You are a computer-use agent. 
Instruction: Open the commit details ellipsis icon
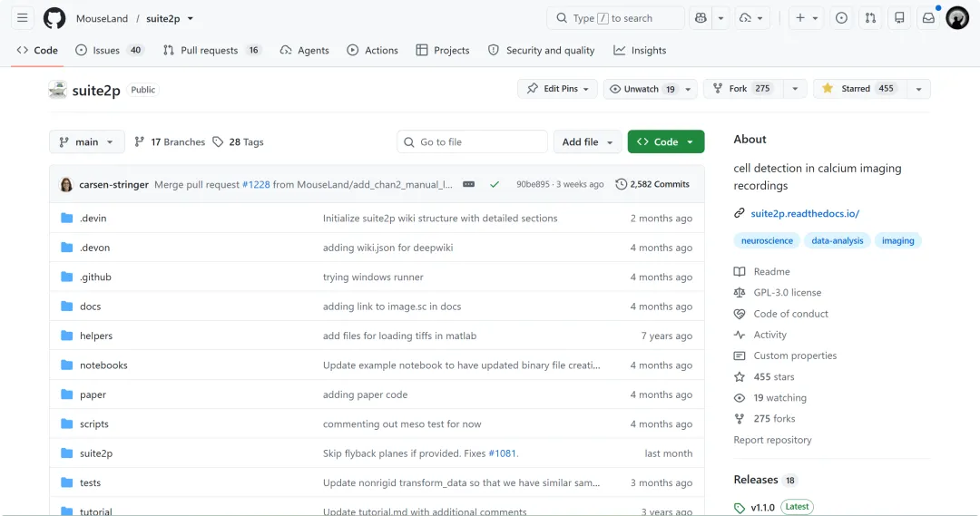pos(469,184)
